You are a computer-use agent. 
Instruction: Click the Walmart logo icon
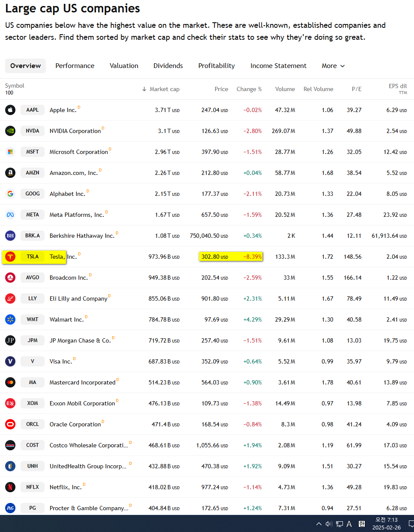(x=10, y=319)
